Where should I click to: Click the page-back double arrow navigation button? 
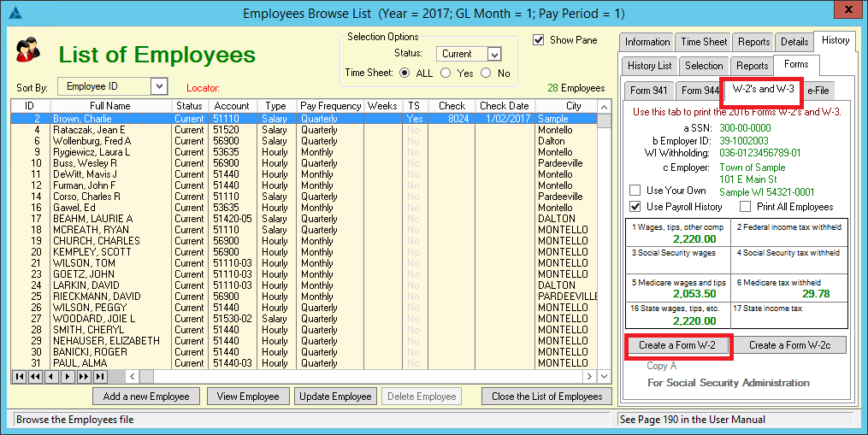[x=35, y=376]
